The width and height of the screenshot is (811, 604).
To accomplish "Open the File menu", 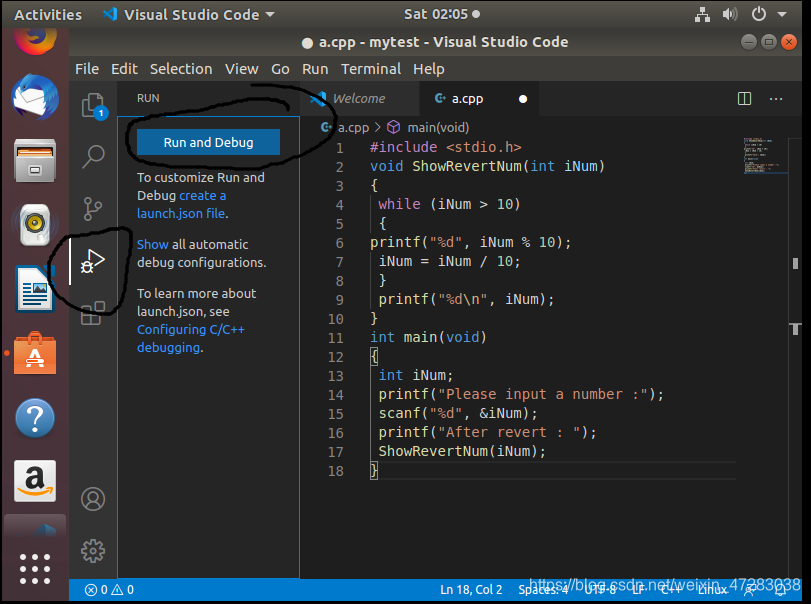I will [x=87, y=69].
